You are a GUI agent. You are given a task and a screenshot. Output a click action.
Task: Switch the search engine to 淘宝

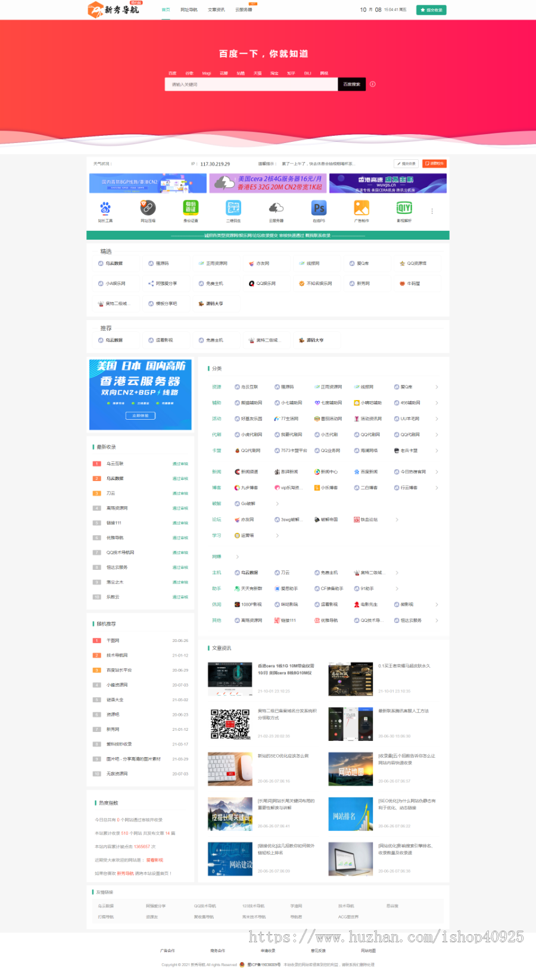point(275,73)
